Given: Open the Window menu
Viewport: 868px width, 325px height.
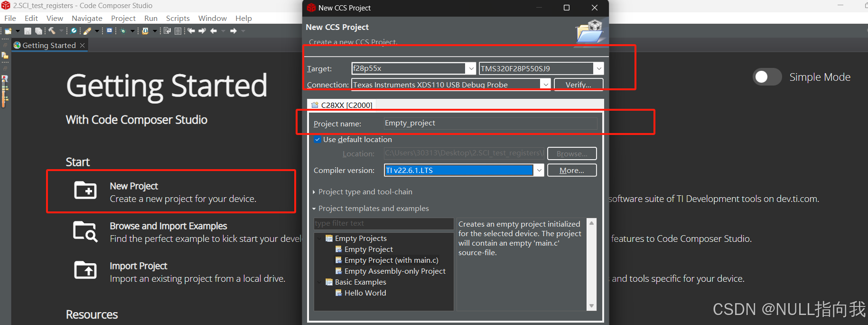Looking at the screenshot, I should pos(213,18).
